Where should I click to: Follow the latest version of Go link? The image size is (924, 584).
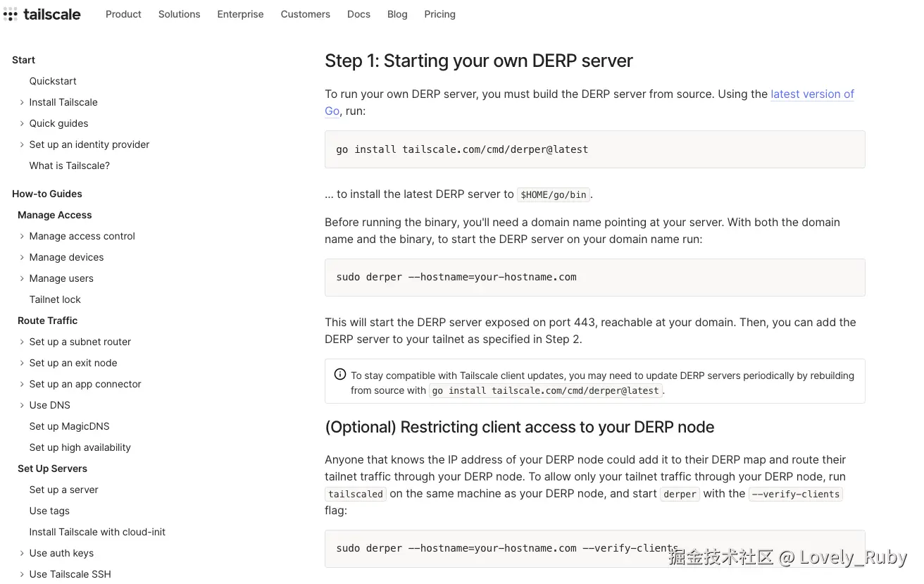(x=812, y=94)
